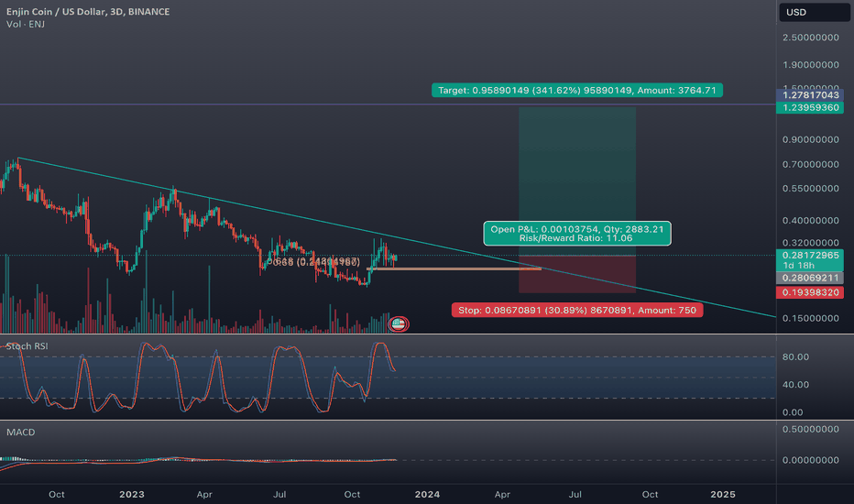Click the 1.23959360 target price label
The height and width of the screenshot is (504, 854).
(x=810, y=107)
